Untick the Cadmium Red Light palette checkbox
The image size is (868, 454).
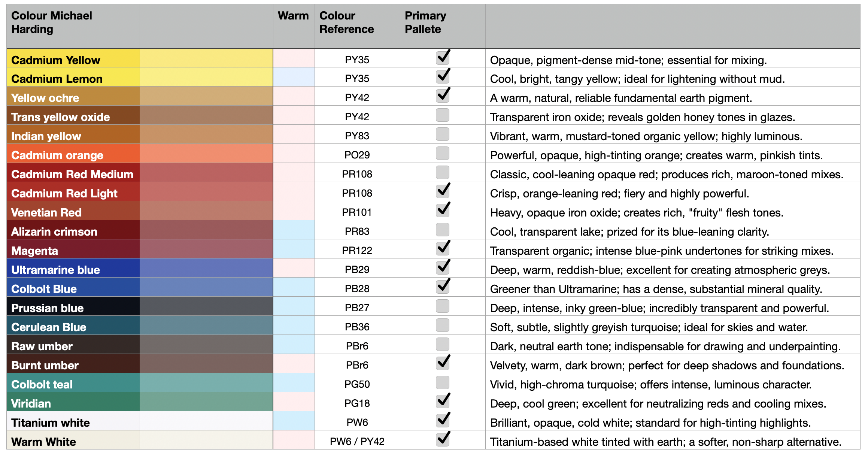tap(443, 191)
